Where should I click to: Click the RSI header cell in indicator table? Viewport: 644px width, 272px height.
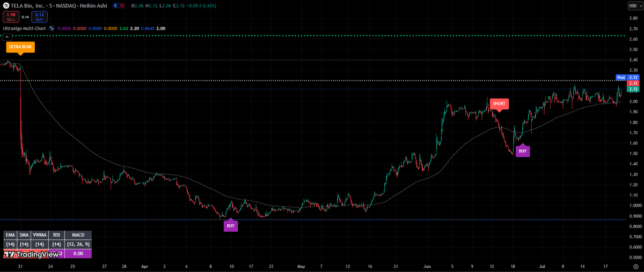pos(56,235)
